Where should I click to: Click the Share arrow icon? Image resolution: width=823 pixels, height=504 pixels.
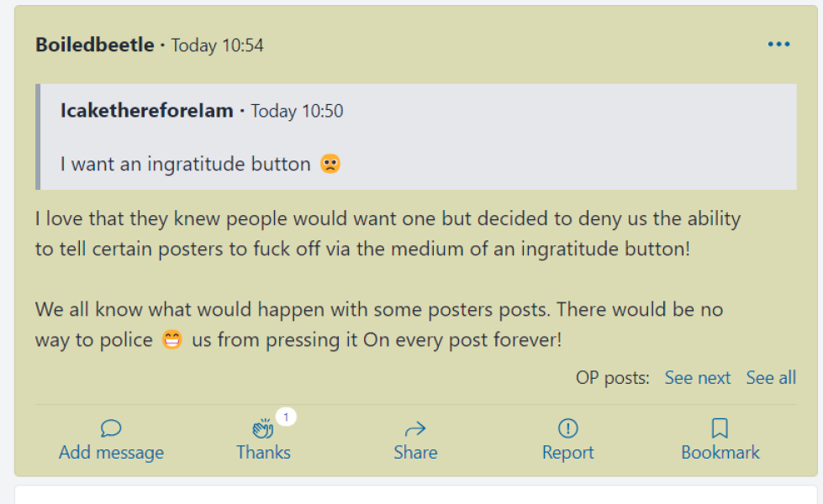[x=415, y=429]
